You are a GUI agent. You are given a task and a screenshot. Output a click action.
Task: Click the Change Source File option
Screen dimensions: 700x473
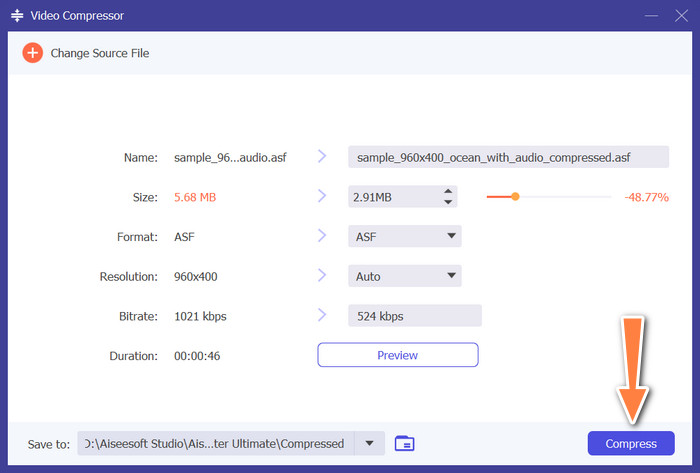coord(102,53)
